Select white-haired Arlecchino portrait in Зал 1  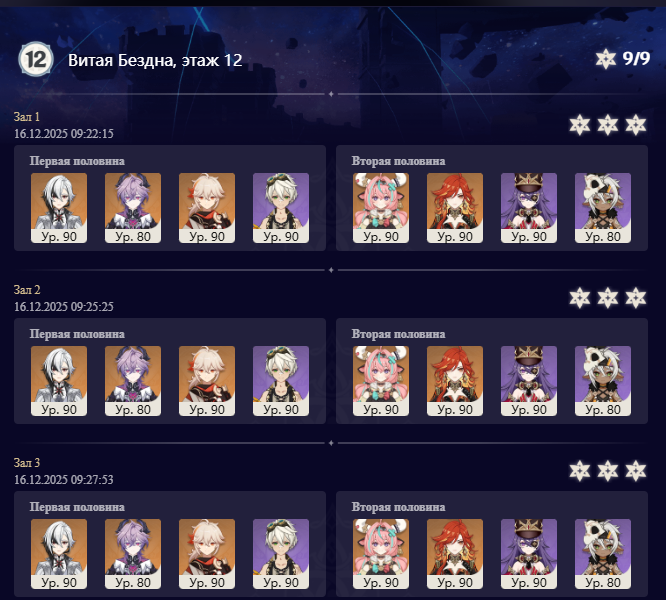(x=59, y=208)
